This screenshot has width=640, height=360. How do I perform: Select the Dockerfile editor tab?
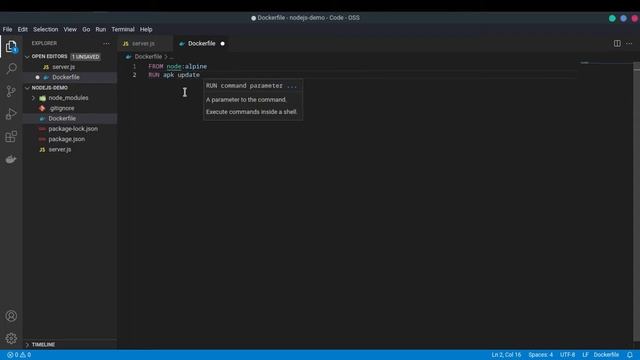point(202,44)
